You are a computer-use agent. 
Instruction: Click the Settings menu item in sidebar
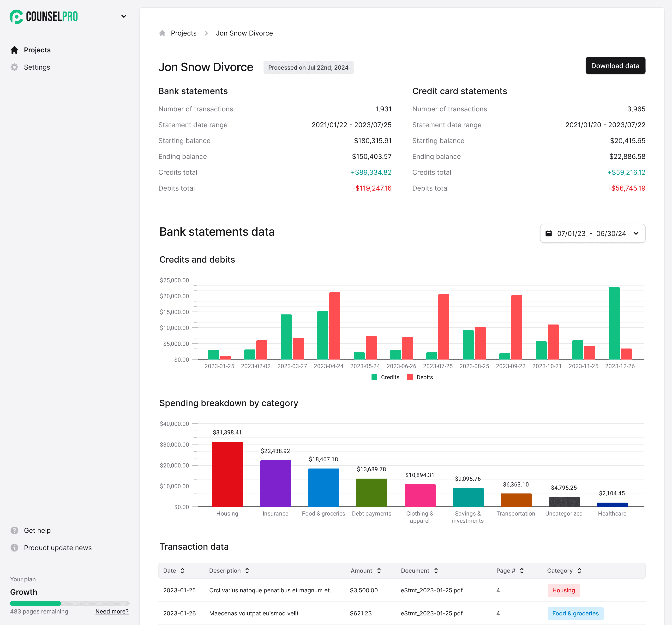tap(37, 66)
